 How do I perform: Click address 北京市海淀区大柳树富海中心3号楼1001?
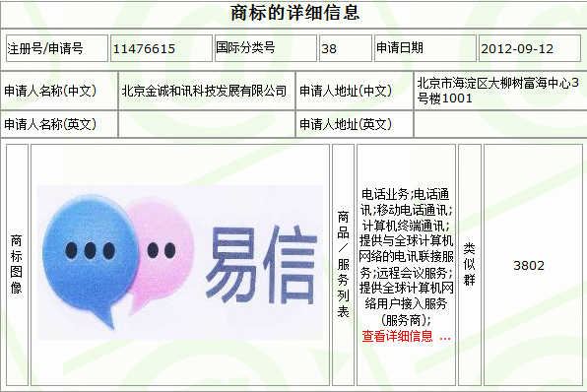coord(498,91)
